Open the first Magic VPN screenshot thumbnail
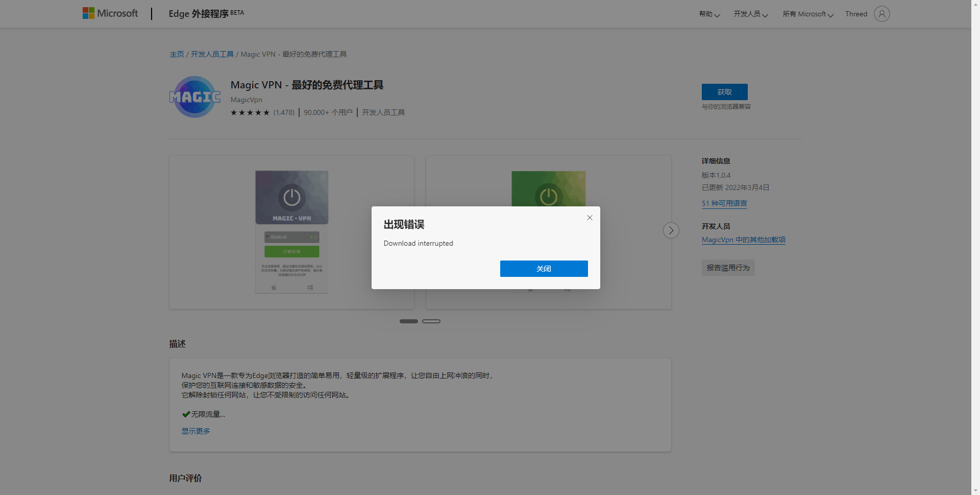Image resolution: width=980 pixels, height=495 pixels. (x=291, y=232)
